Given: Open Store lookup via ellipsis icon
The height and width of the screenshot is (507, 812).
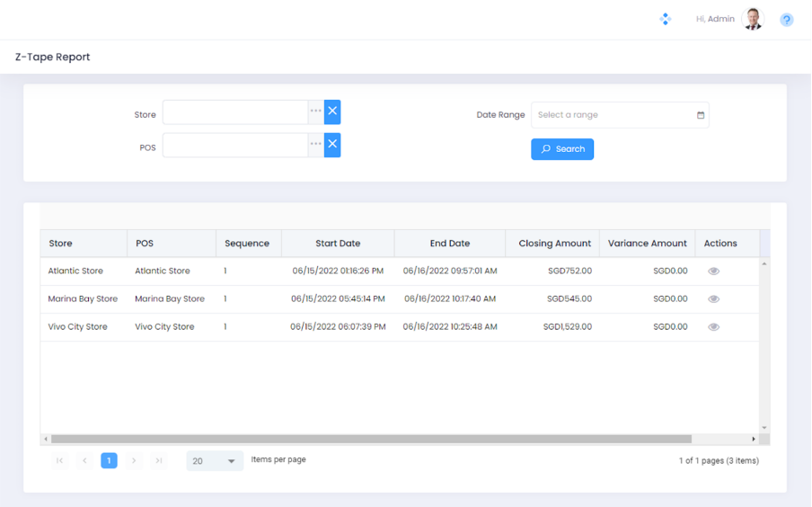Looking at the screenshot, I should tap(315, 111).
